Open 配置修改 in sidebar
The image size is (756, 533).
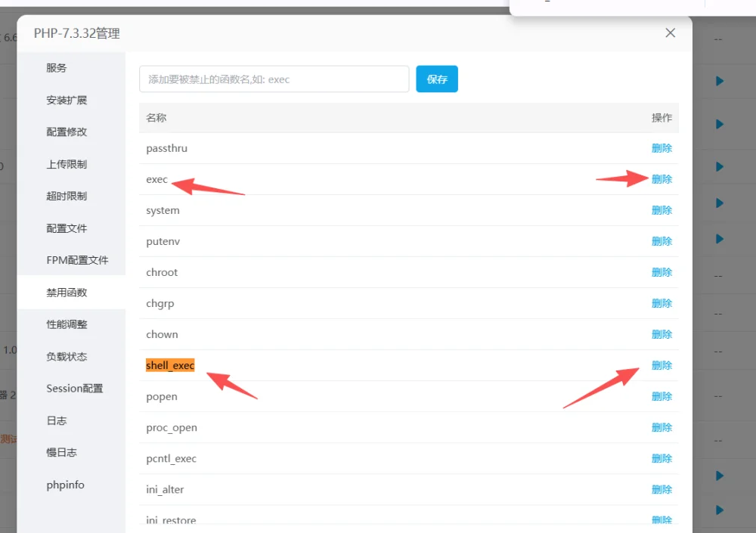pos(67,132)
